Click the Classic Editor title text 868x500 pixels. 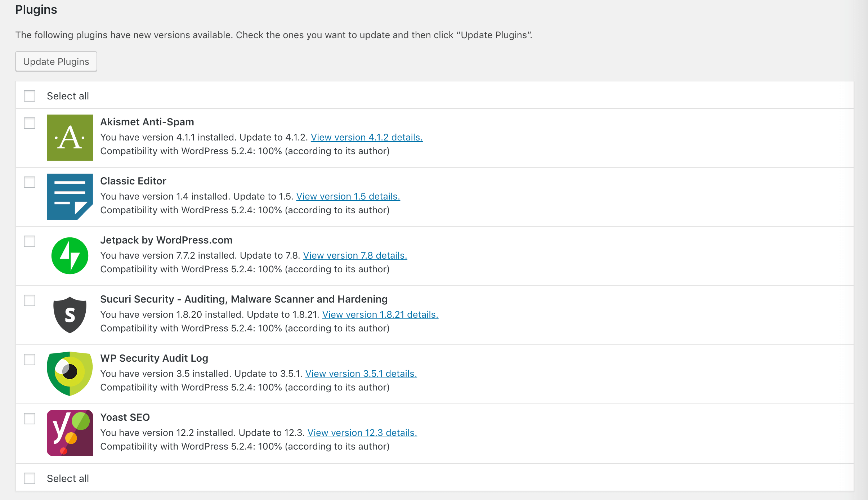(133, 181)
